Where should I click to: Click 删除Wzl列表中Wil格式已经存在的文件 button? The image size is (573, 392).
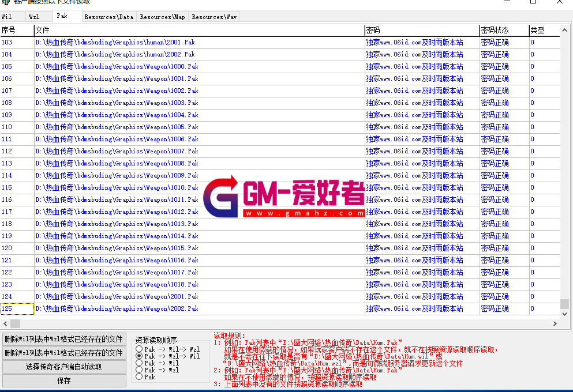64,353
